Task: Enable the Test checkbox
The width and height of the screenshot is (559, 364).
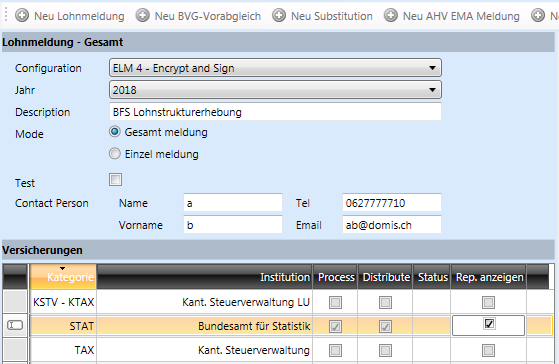Action: tap(116, 180)
